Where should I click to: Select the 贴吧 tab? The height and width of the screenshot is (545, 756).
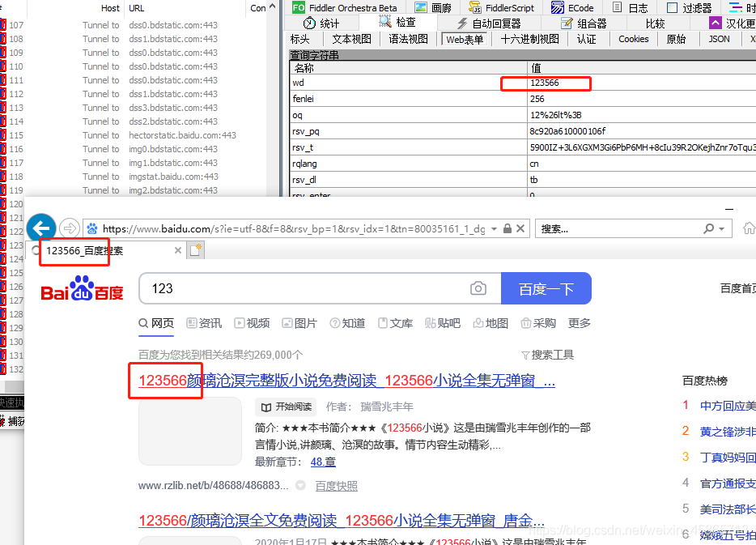[443, 323]
